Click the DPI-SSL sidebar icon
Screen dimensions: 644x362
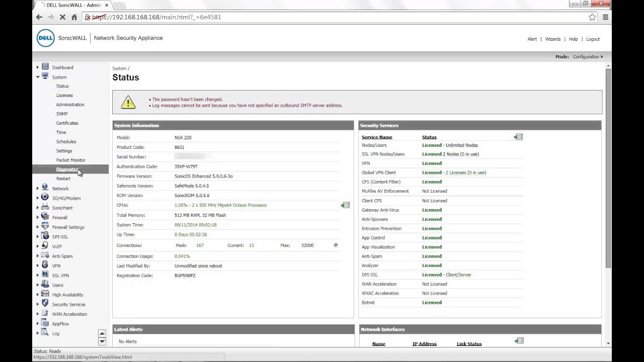[45, 236]
